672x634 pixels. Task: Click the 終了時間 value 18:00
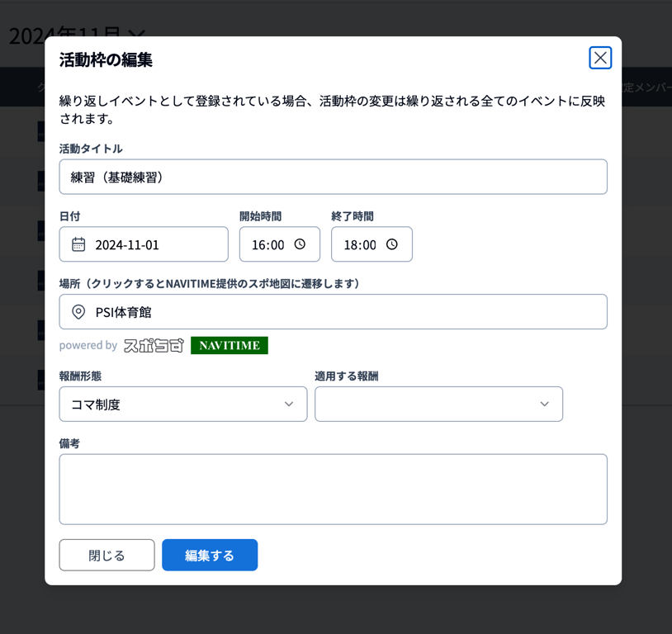[x=359, y=245]
